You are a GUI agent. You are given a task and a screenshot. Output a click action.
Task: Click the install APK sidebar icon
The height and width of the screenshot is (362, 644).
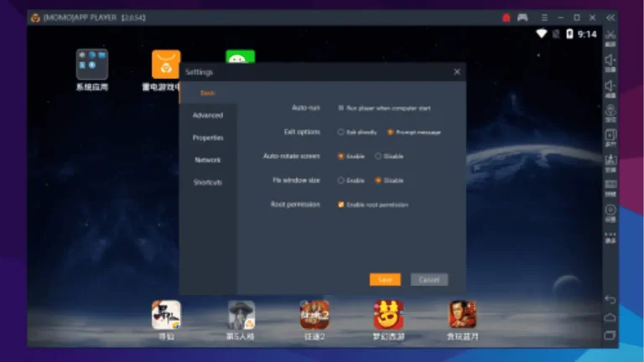(x=610, y=160)
